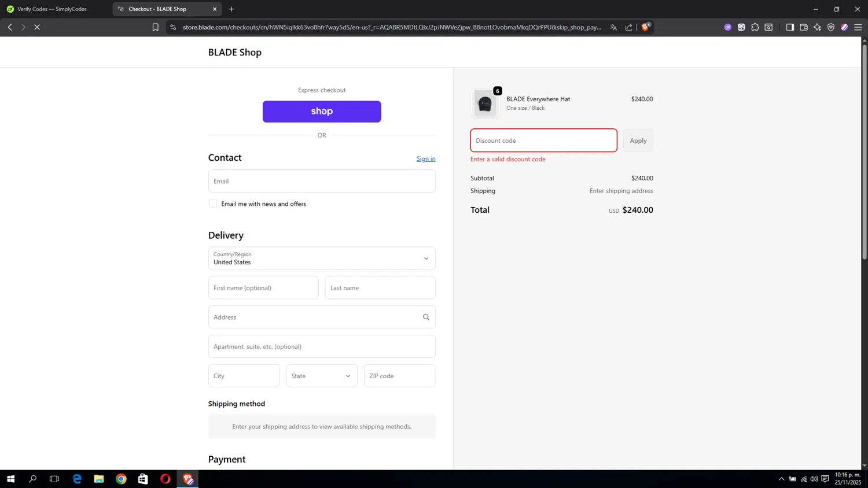Screen dimensions: 868x488
Task: Click the City input field
Action: coord(244,376)
